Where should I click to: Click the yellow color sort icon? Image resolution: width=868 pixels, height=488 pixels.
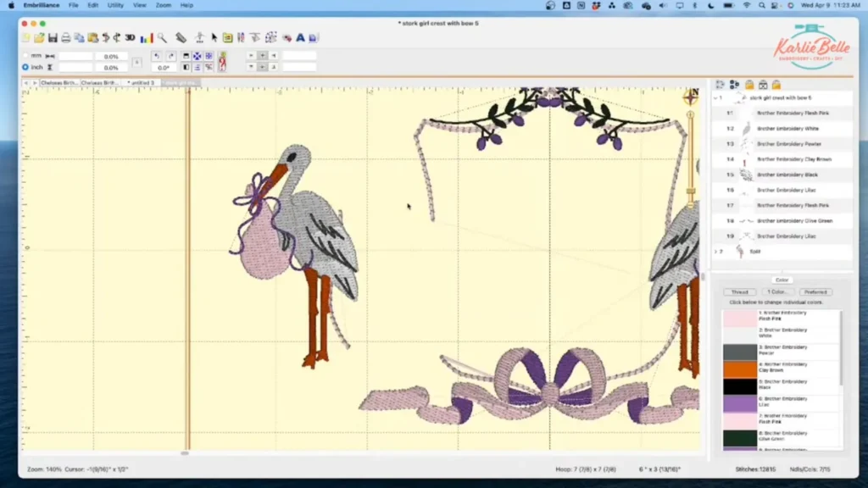pos(227,37)
